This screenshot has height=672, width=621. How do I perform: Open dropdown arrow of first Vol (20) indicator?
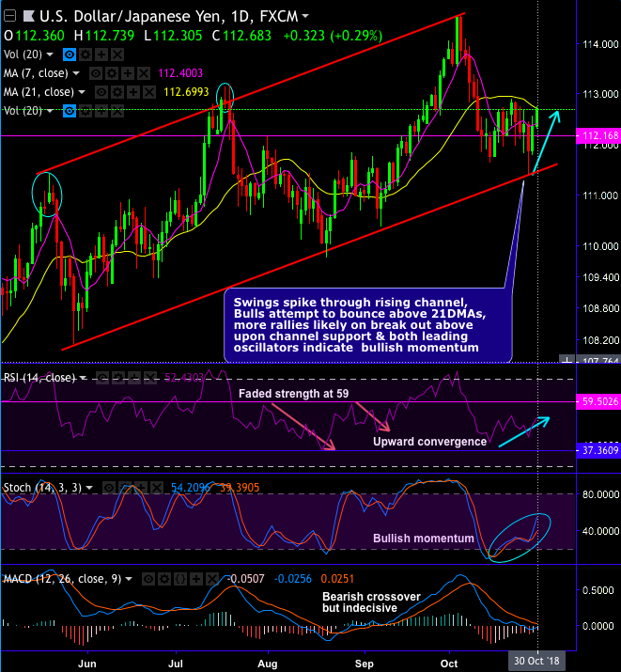50,55
